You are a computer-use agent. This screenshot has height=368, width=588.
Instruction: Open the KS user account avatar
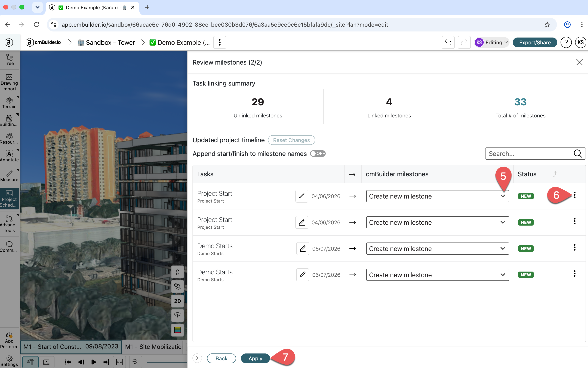[581, 42]
